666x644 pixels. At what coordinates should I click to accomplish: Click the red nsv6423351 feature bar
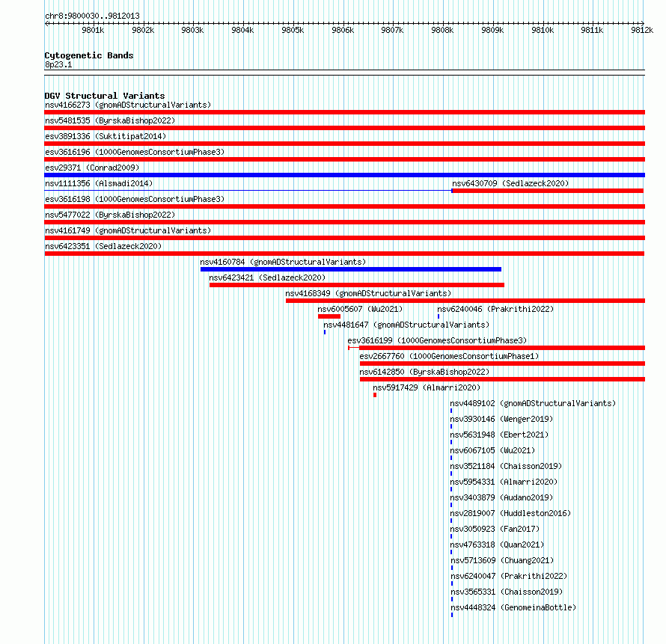coord(344,254)
